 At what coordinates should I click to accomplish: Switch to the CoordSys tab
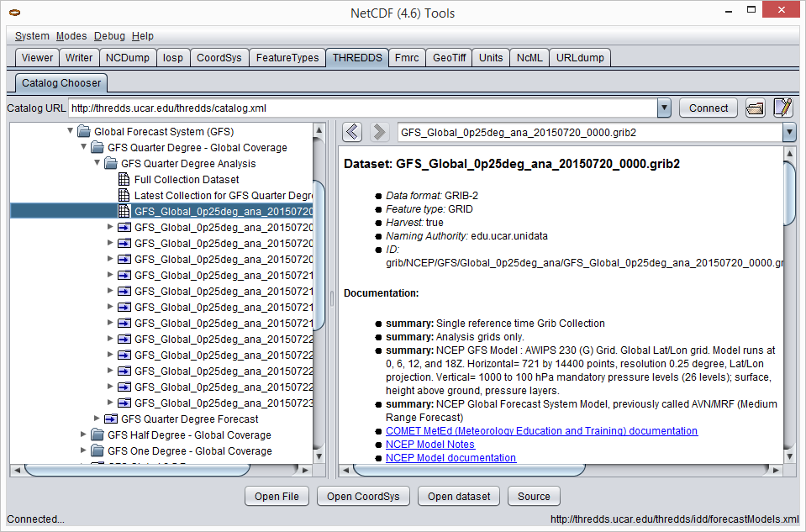coord(219,58)
